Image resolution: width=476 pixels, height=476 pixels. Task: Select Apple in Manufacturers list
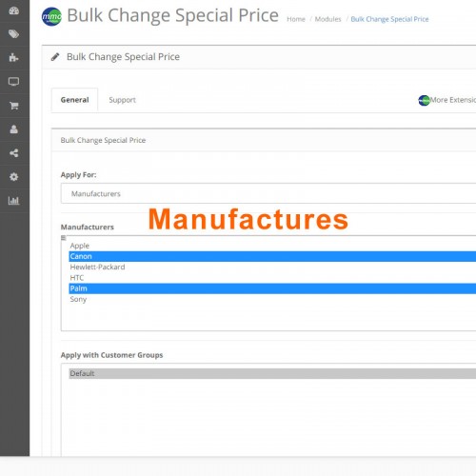(272, 246)
